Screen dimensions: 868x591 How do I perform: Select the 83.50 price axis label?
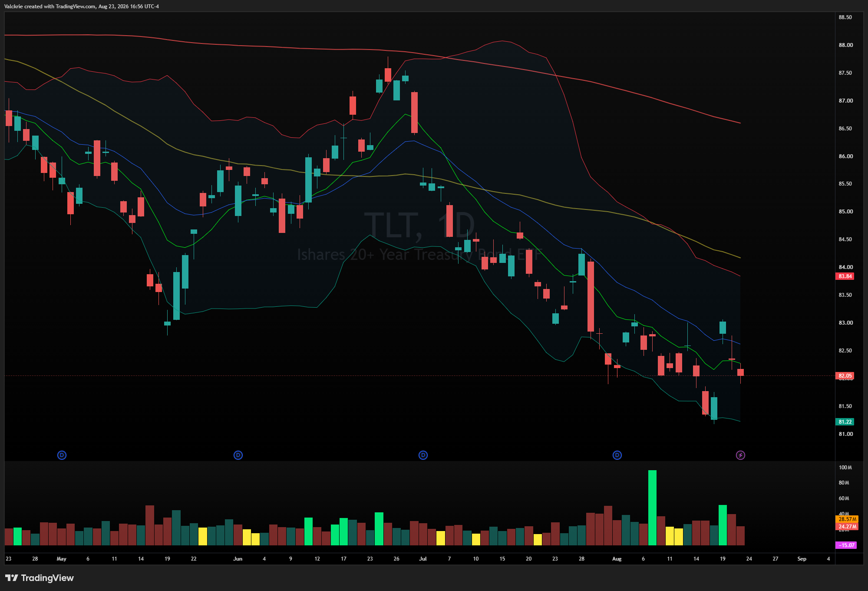[x=845, y=295]
